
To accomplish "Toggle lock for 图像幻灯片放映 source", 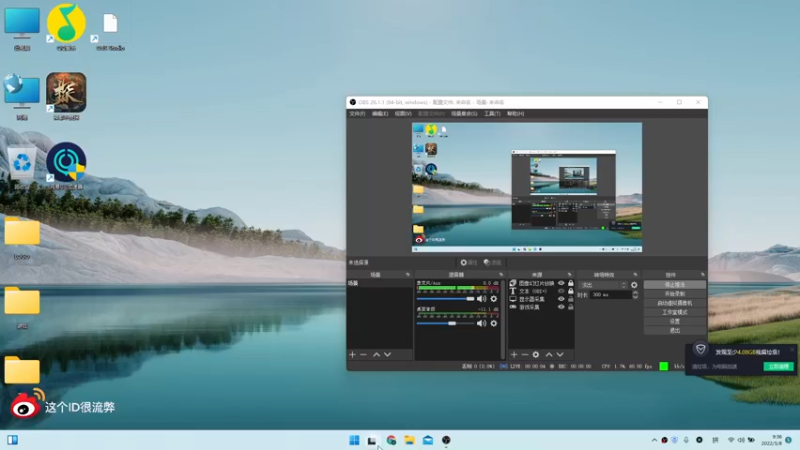I will tap(570, 283).
